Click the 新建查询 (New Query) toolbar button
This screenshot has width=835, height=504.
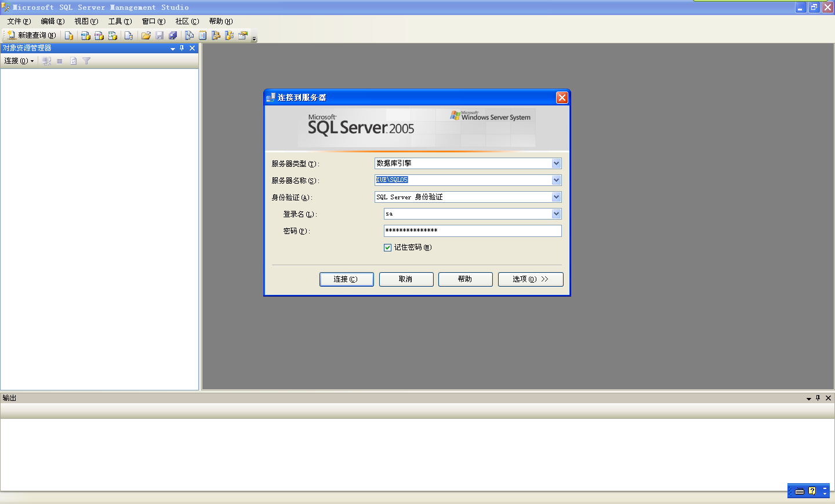click(32, 35)
